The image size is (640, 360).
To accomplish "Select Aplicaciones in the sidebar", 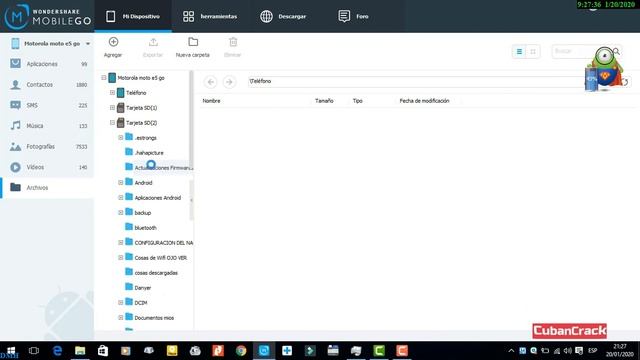I will tap(48, 64).
